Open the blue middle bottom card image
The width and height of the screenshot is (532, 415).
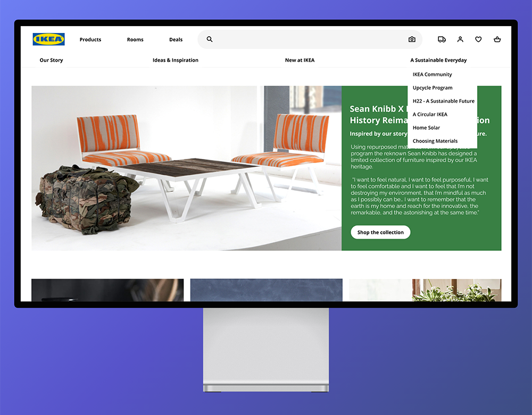pyautogui.click(x=267, y=290)
